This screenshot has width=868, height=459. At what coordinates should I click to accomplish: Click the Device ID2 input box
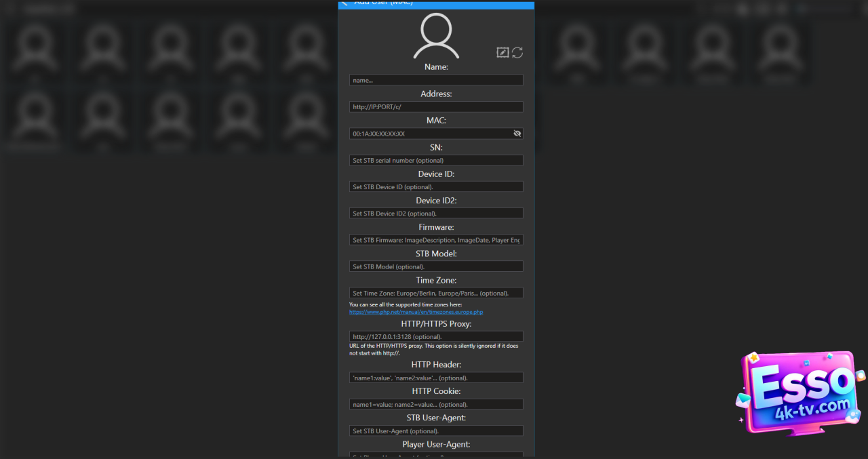(x=436, y=214)
